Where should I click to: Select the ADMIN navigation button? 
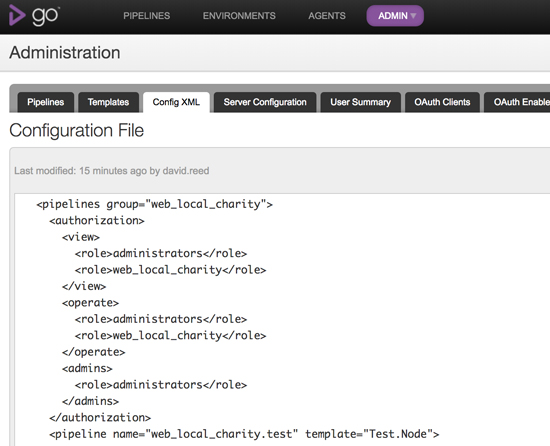[x=395, y=16]
